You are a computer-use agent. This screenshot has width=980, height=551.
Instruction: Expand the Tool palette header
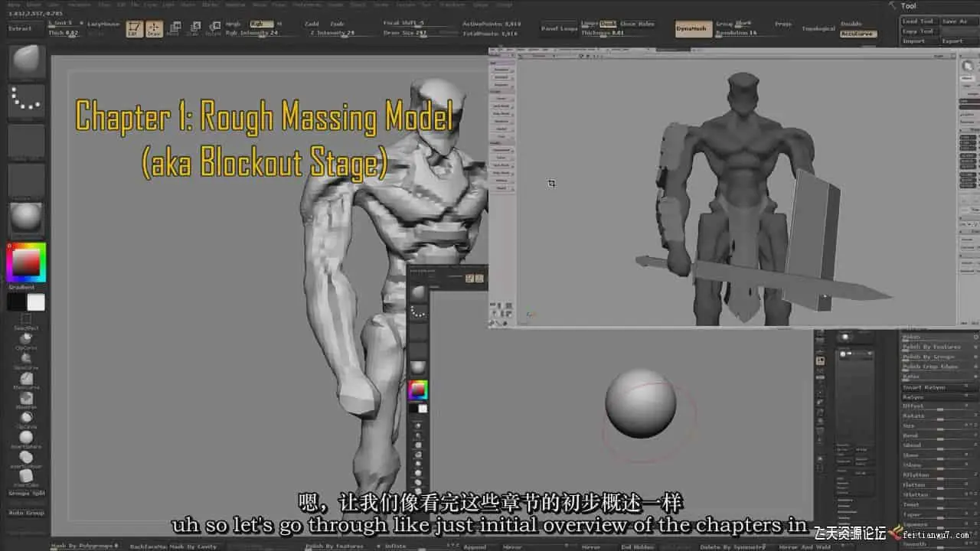pos(908,5)
